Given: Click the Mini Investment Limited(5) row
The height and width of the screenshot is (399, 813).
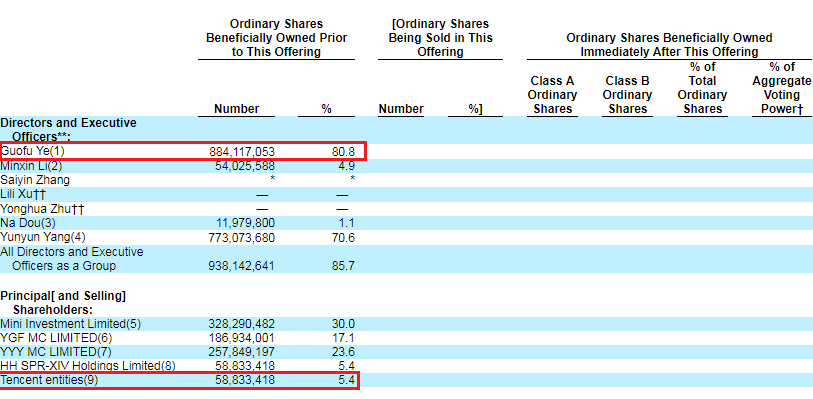Looking at the screenshot, I should pos(71,324).
